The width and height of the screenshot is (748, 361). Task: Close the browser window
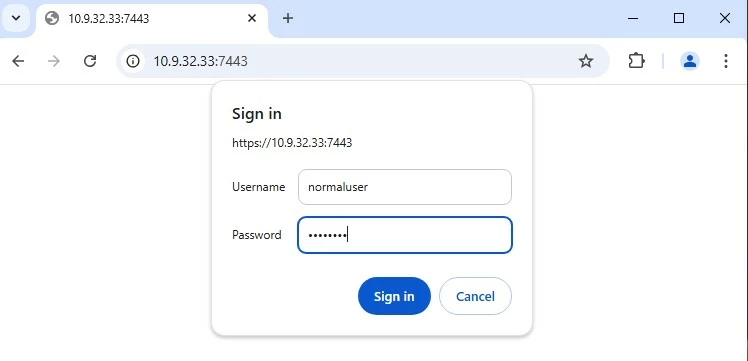(725, 19)
